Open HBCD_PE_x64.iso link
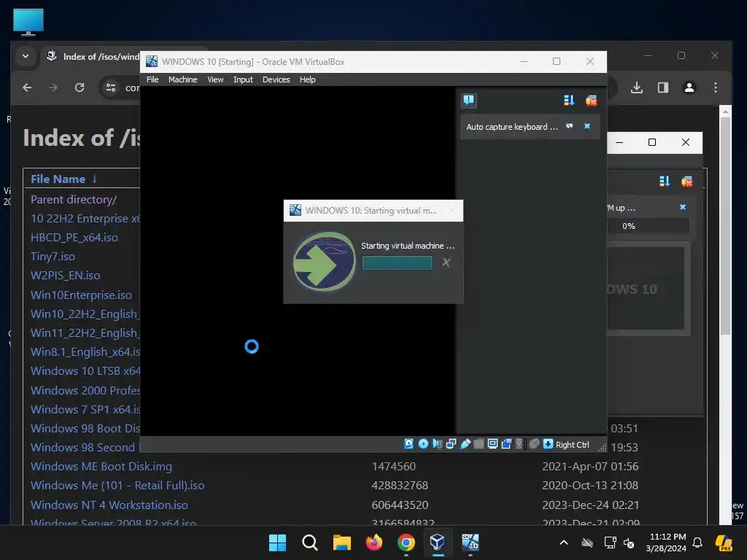 (74, 237)
